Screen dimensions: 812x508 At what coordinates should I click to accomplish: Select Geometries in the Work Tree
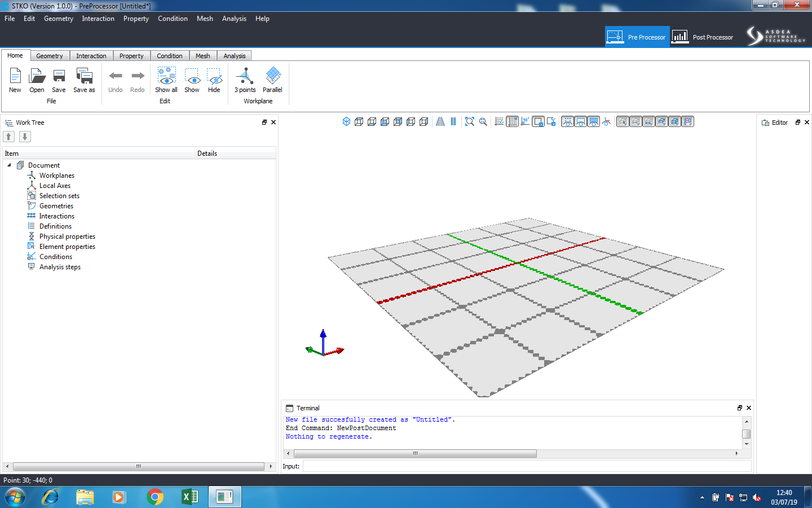(56, 206)
